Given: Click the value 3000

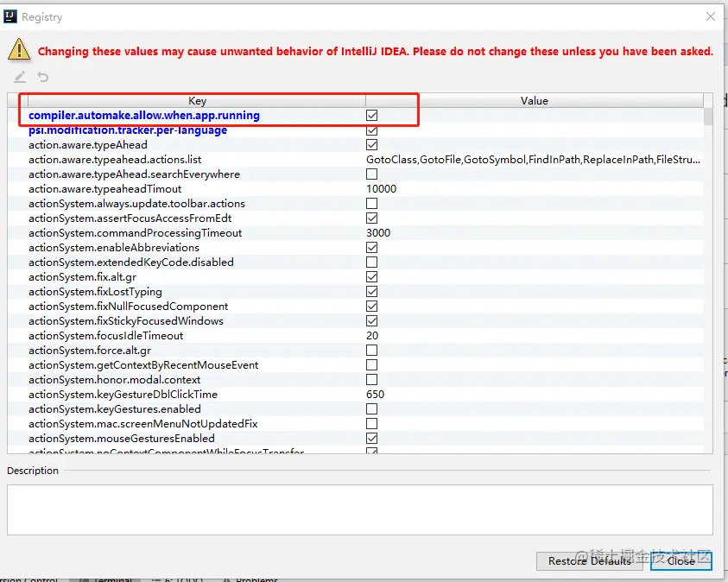Looking at the screenshot, I should 378,233.
